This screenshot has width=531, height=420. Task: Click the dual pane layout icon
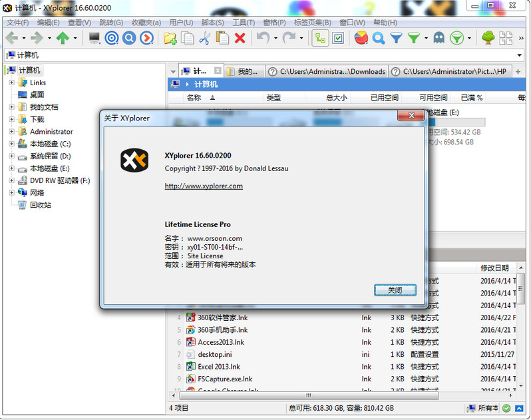pyautogui.click(x=506, y=38)
